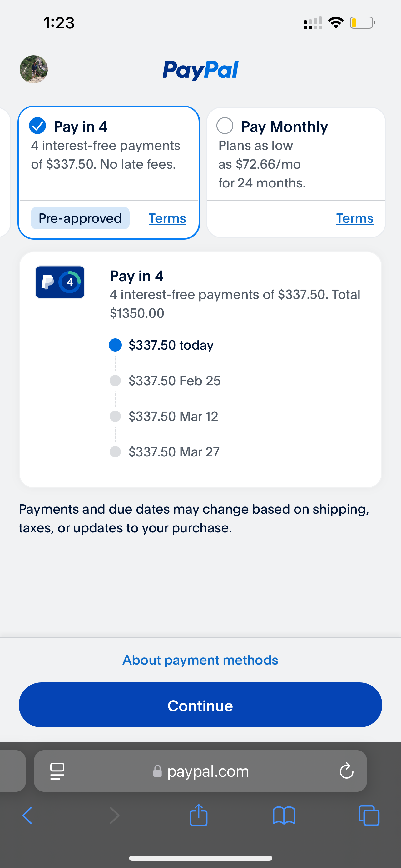Viewport: 401px width, 868px height.
Task: Reload the paypal.com page
Action: click(x=346, y=771)
